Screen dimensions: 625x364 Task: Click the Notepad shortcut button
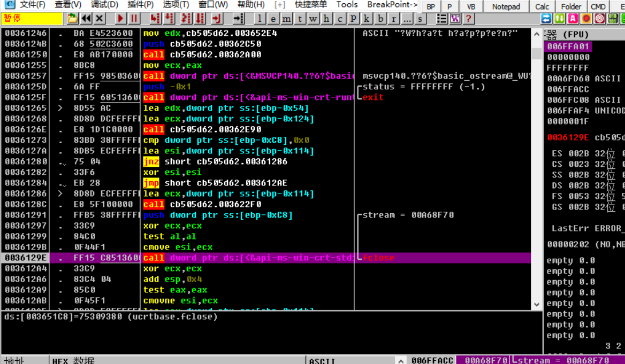point(506,6)
